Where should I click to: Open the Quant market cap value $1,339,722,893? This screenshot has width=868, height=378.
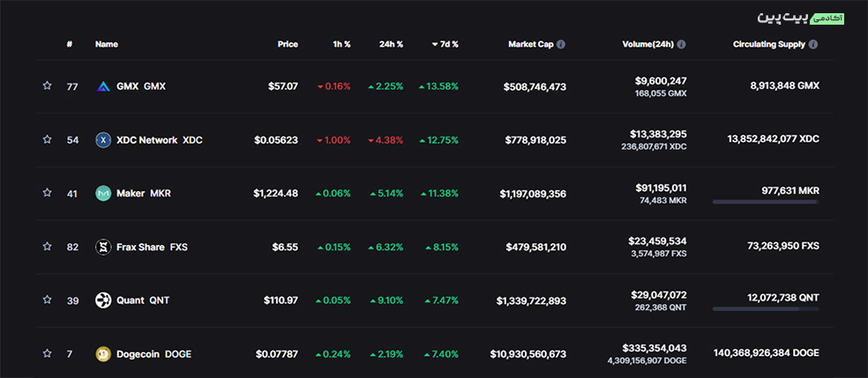pyautogui.click(x=531, y=300)
